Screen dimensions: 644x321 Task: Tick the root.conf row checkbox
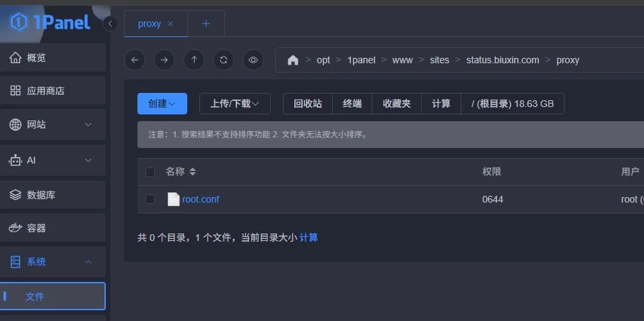click(150, 199)
